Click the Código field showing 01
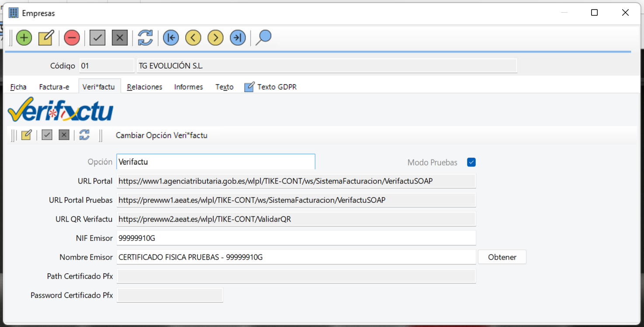The width and height of the screenshot is (644, 327). point(107,66)
